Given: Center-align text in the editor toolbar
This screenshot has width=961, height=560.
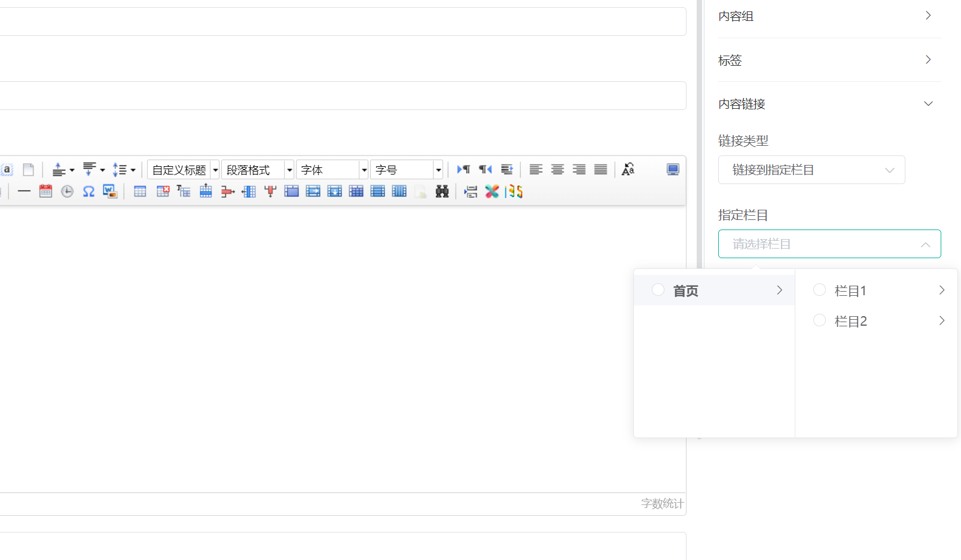Looking at the screenshot, I should point(557,170).
